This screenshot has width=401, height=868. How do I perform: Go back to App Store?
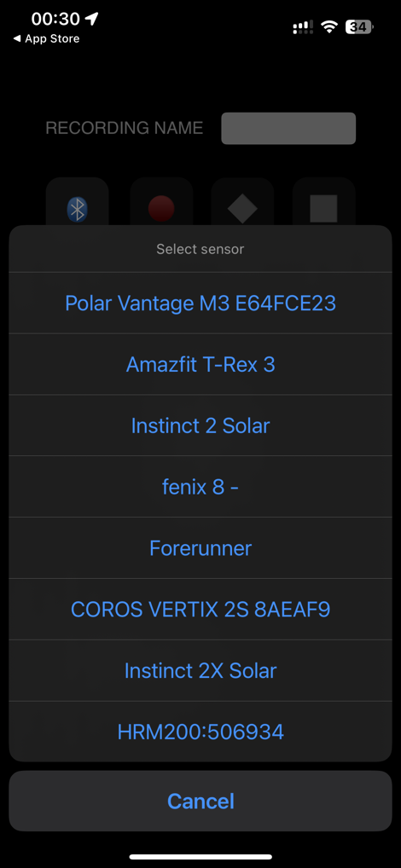click(x=47, y=38)
